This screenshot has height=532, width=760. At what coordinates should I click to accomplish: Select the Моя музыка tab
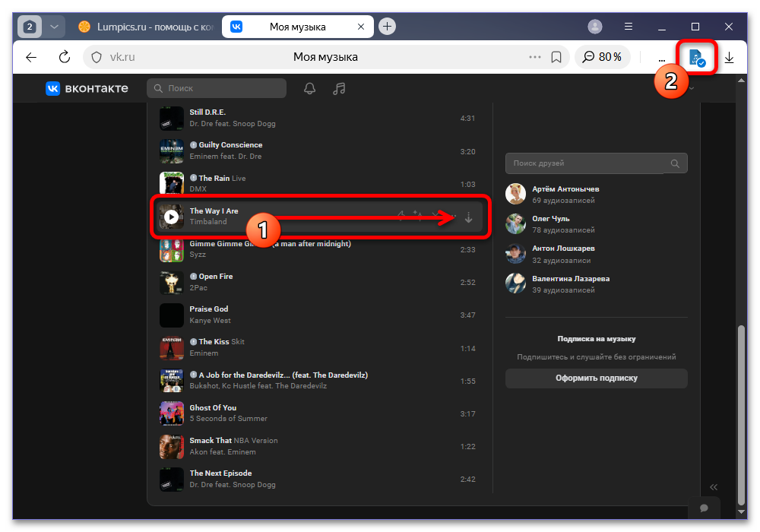(x=298, y=27)
